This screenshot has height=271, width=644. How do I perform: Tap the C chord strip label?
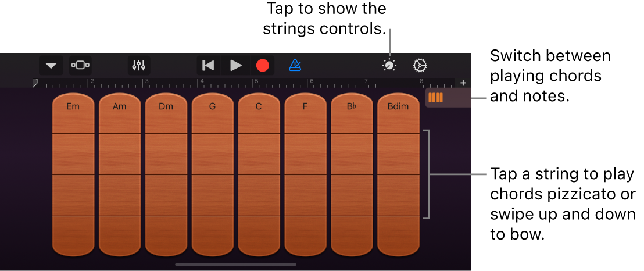point(259,106)
